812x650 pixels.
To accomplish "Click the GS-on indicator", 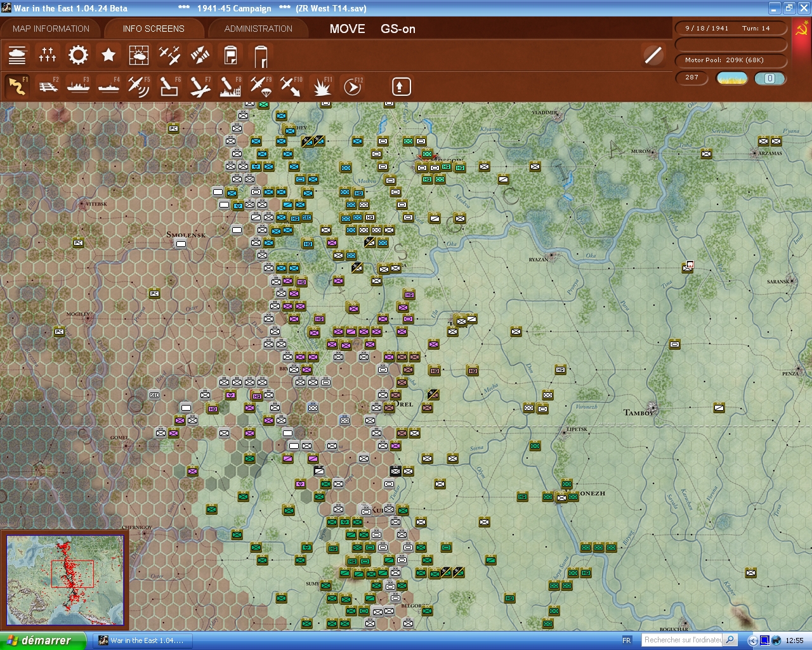I will point(398,29).
